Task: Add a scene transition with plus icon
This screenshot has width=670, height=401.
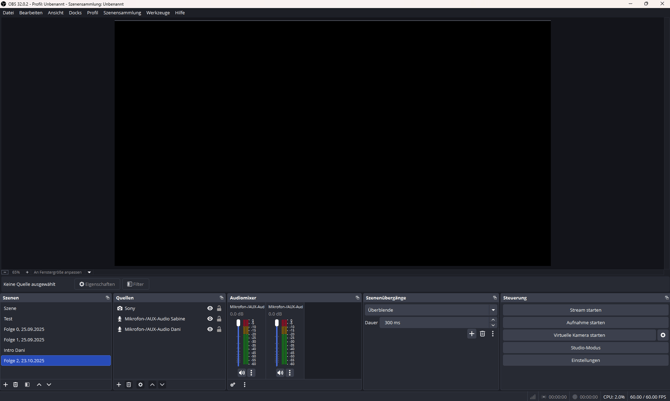Action: tap(471, 334)
